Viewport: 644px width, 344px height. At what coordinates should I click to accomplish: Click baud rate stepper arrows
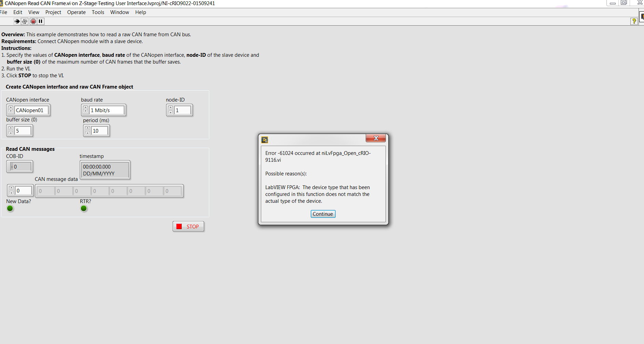tap(86, 109)
